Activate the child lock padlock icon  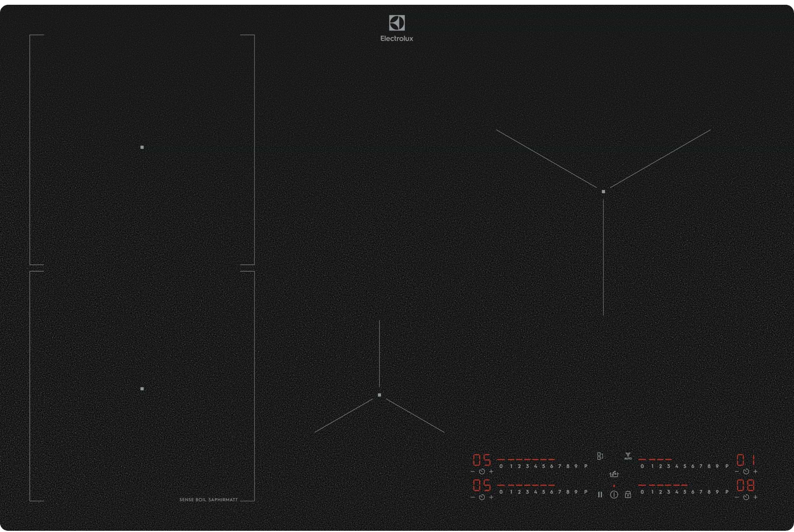628,495
